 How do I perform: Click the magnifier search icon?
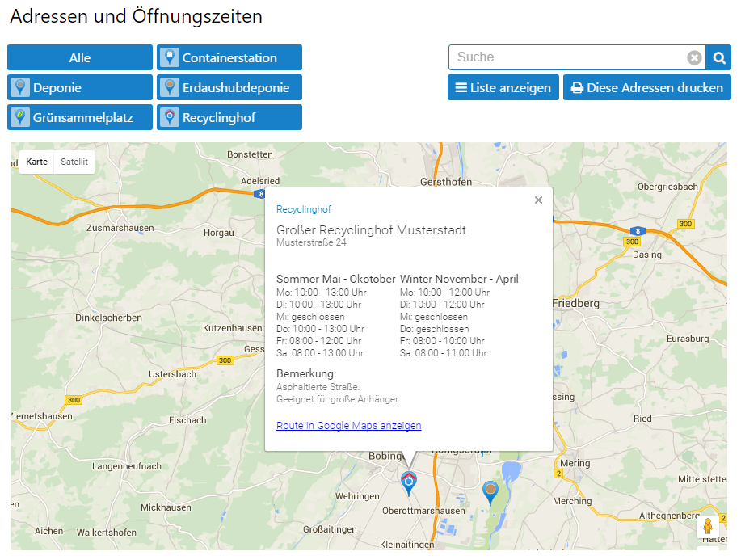tap(719, 57)
